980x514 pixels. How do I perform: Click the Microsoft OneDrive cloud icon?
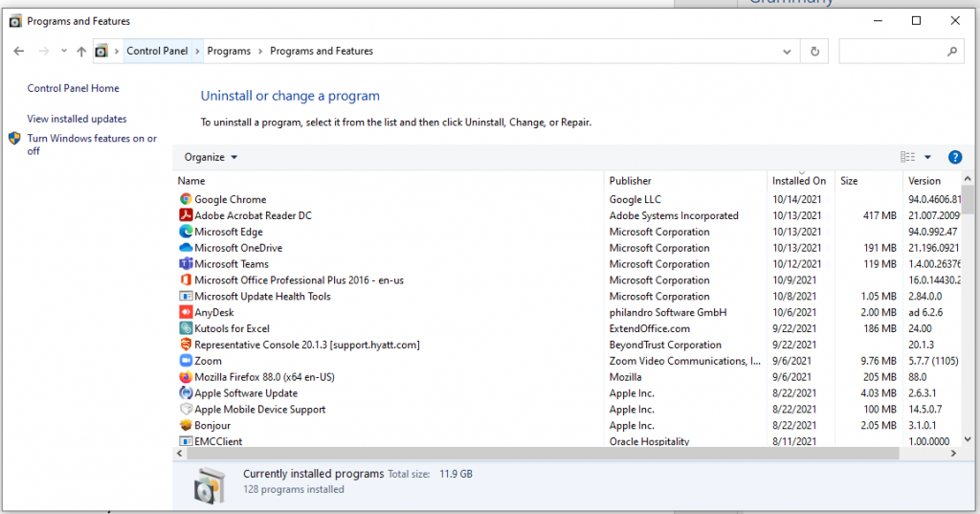[x=186, y=248]
